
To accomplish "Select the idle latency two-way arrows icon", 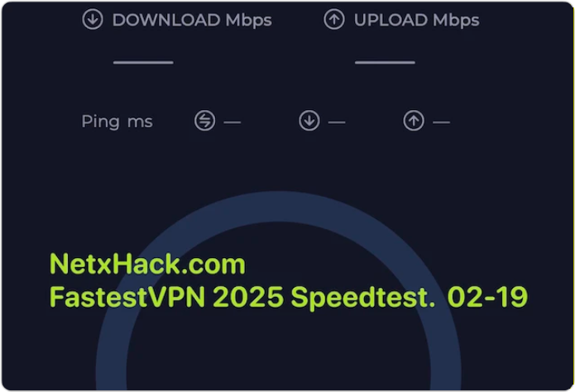I will tap(204, 121).
